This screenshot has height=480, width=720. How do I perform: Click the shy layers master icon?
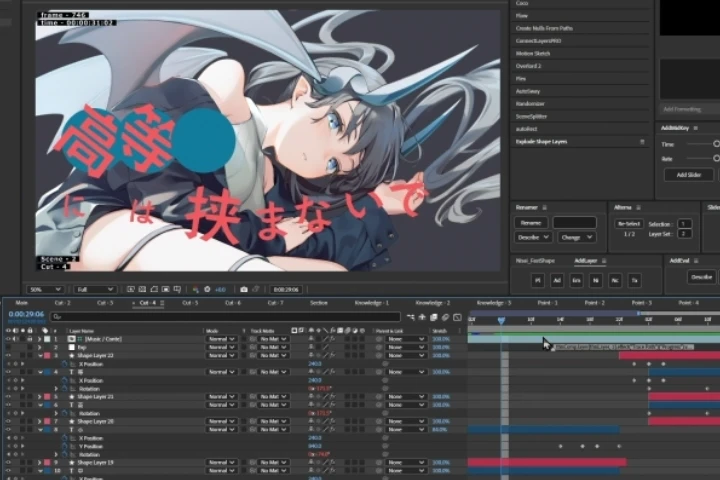422,317
